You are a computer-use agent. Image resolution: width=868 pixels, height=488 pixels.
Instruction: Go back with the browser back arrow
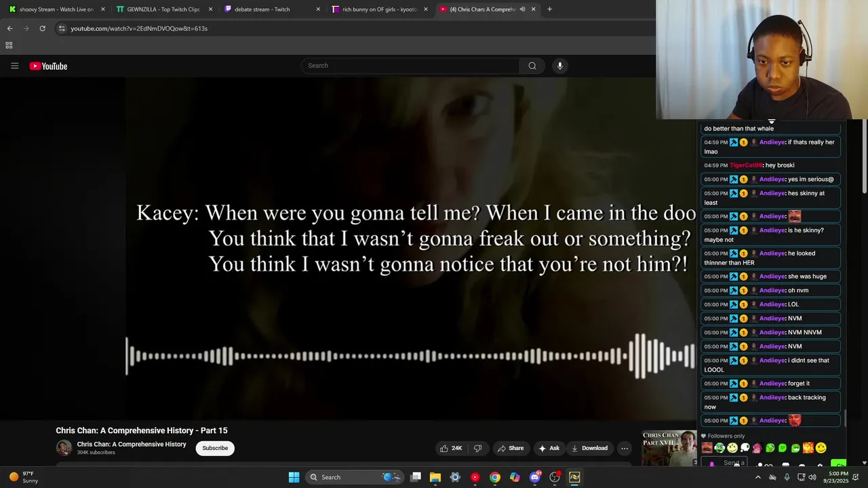9,28
